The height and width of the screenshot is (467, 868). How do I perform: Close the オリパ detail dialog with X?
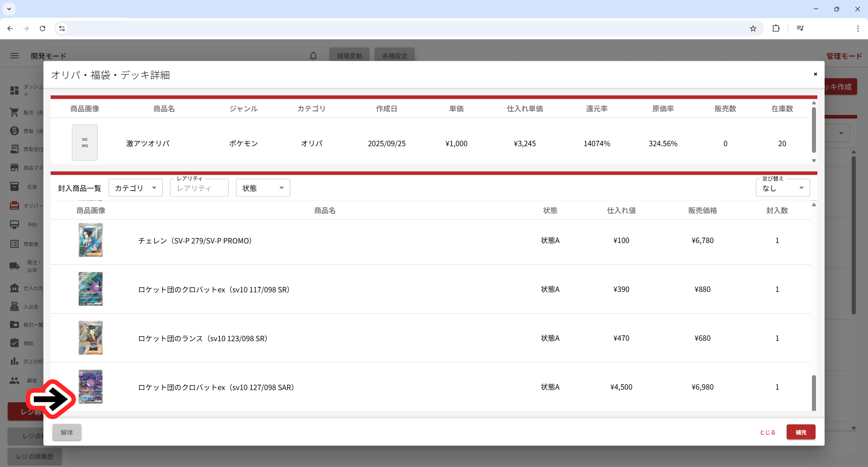pyautogui.click(x=815, y=74)
